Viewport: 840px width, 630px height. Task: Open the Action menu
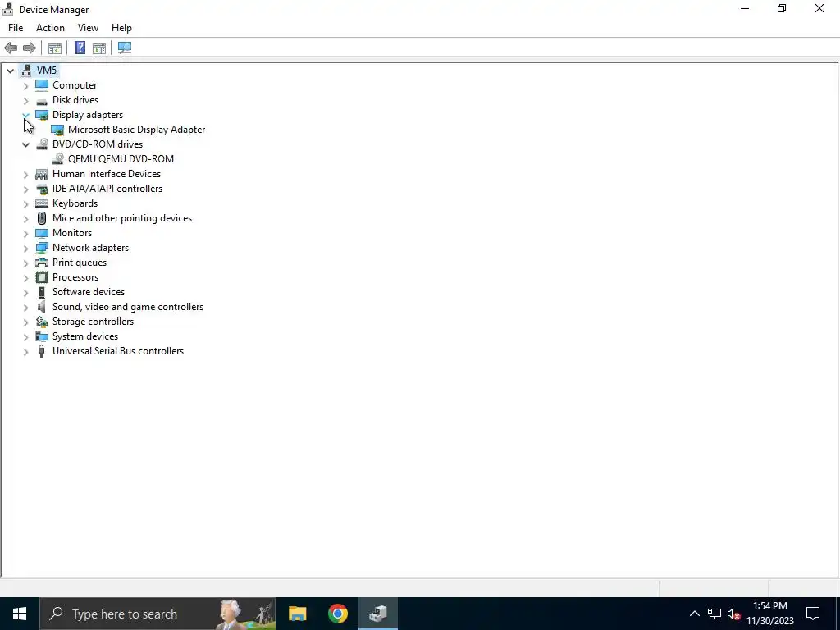[x=50, y=28]
